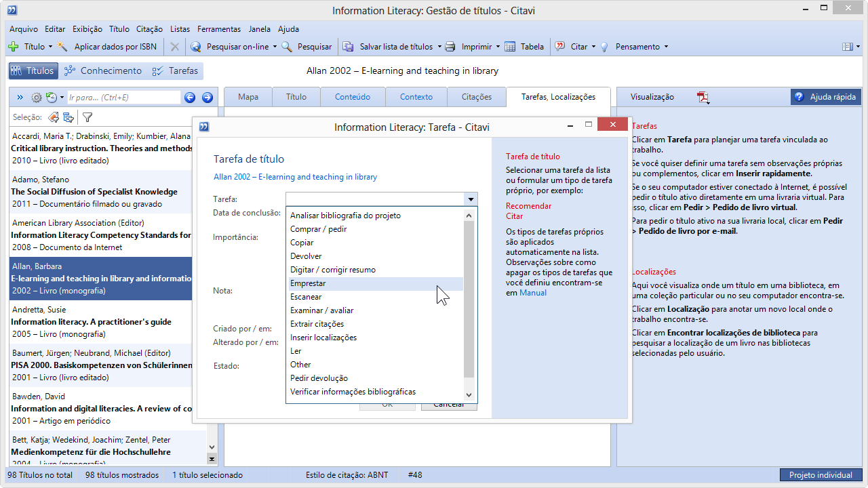Open the Citação menu
Viewport: 868px width, 488px height.
[149, 29]
